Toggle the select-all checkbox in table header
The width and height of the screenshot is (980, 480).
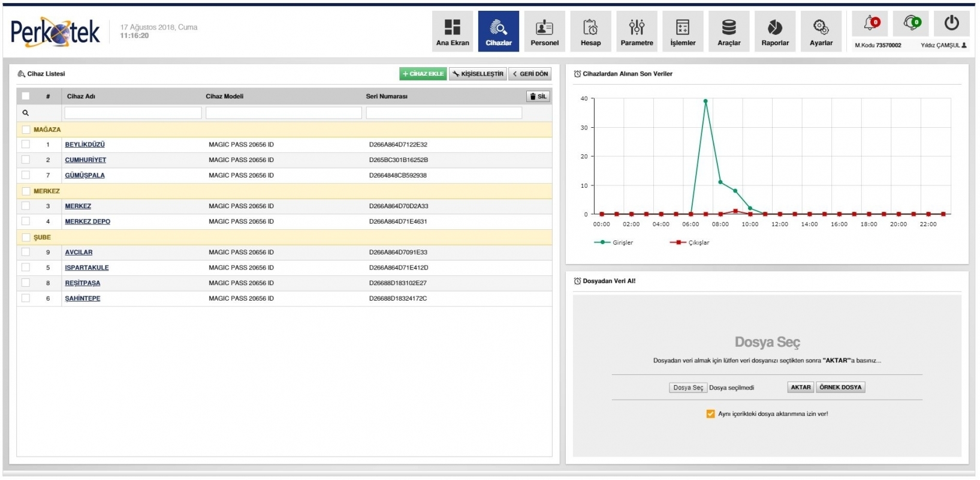26,96
